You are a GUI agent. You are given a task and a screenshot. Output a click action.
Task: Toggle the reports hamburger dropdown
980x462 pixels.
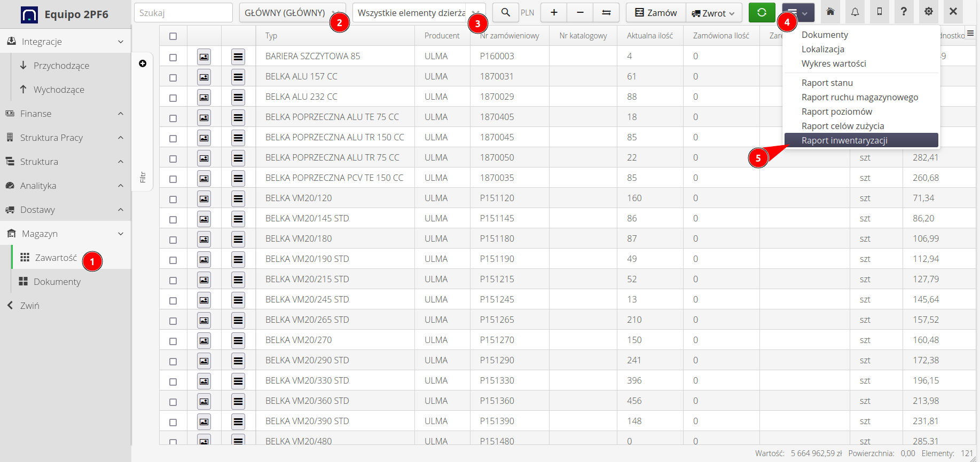pos(798,12)
